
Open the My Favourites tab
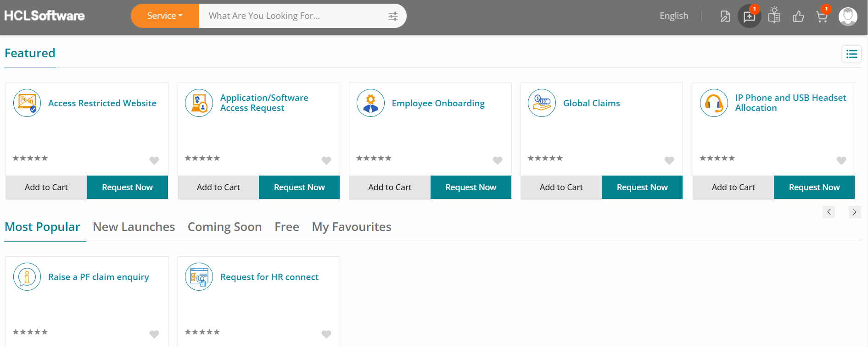(x=352, y=227)
